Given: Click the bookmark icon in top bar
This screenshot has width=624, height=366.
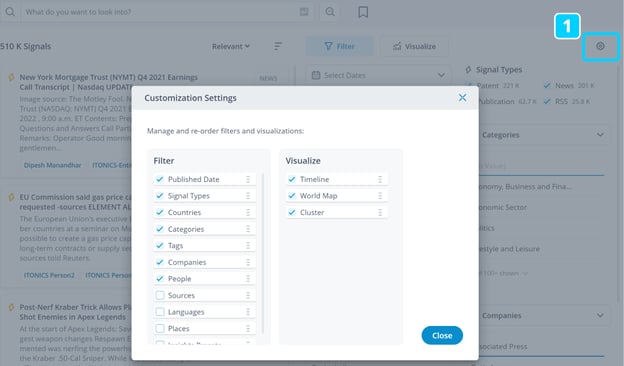Looking at the screenshot, I should pos(363,12).
